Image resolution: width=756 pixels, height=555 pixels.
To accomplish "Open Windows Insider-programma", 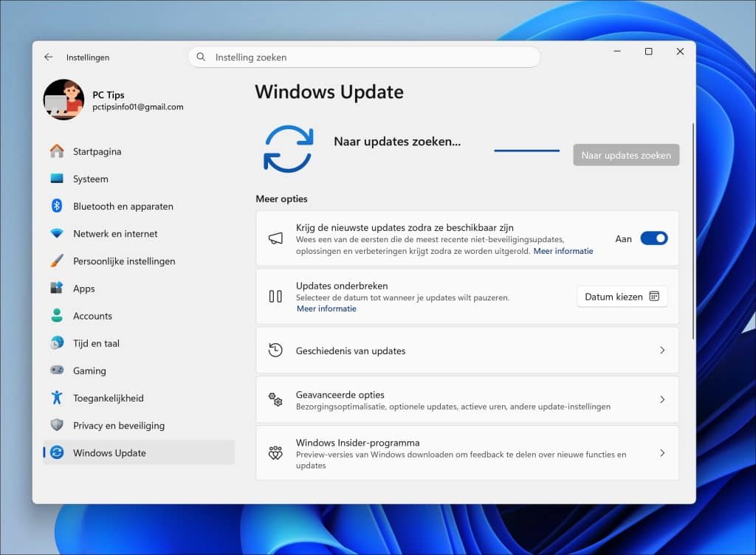I will [x=467, y=453].
